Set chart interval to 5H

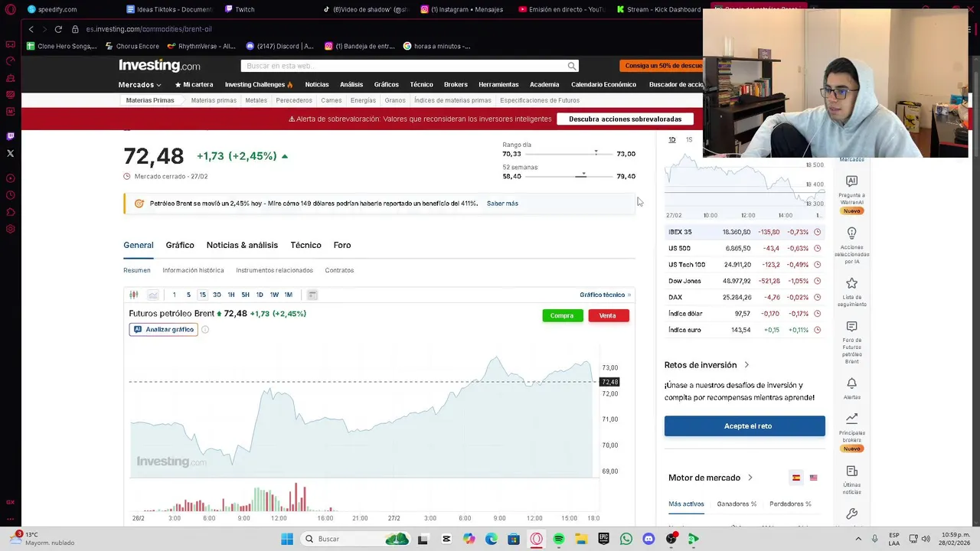pyautogui.click(x=245, y=295)
